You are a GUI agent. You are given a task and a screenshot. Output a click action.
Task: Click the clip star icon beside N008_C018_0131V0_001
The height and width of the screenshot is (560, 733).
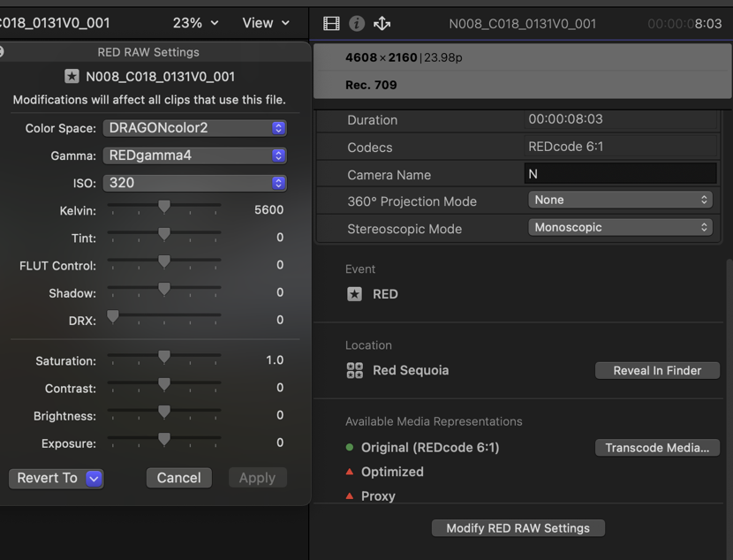[72, 77]
